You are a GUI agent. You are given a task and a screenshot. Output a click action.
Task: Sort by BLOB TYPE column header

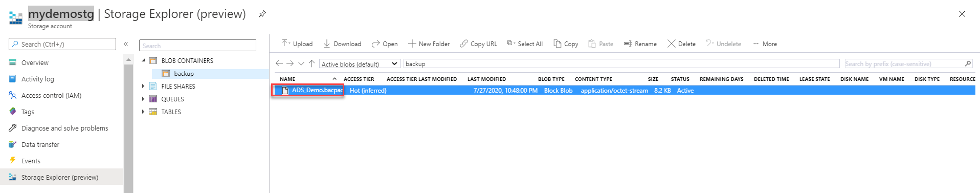pos(551,79)
